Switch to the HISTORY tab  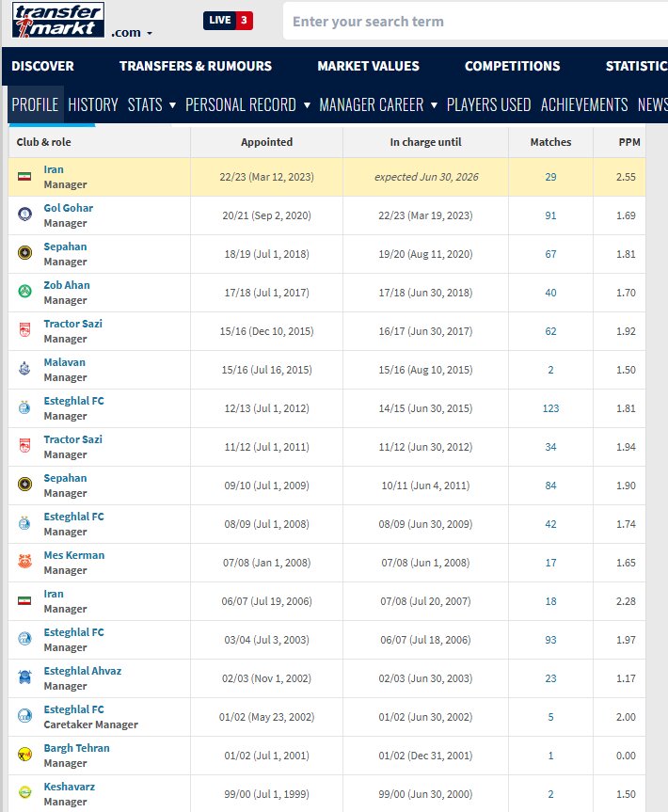tap(93, 104)
